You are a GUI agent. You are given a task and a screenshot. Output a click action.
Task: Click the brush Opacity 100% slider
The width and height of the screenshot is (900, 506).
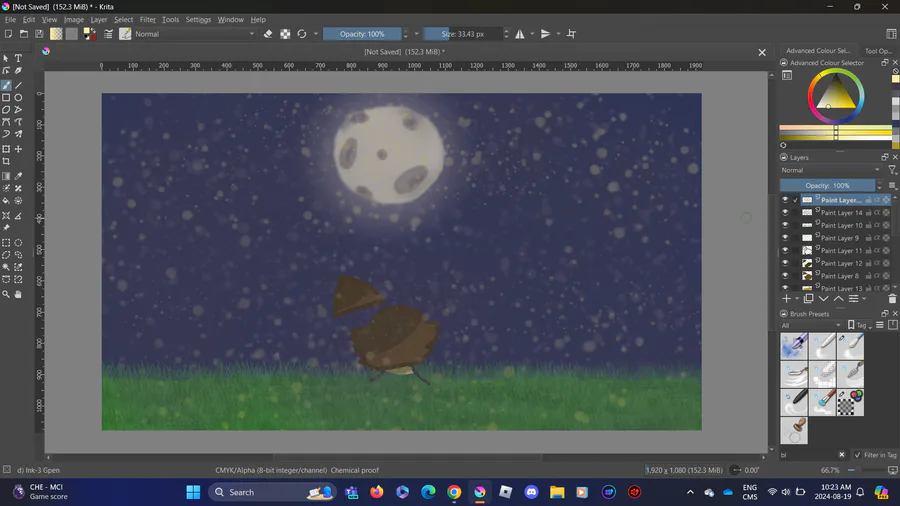(x=362, y=34)
